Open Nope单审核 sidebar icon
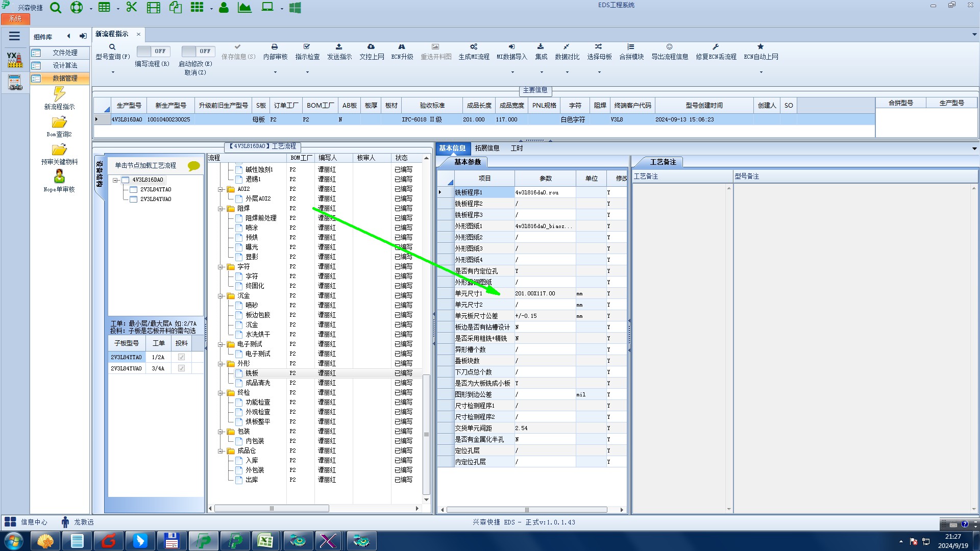This screenshot has width=980, height=551. click(59, 177)
